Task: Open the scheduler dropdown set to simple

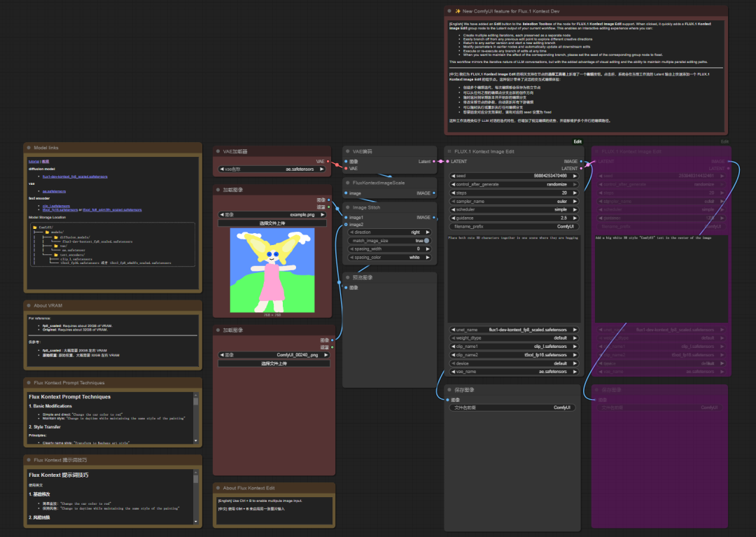Action: [514, 210]
